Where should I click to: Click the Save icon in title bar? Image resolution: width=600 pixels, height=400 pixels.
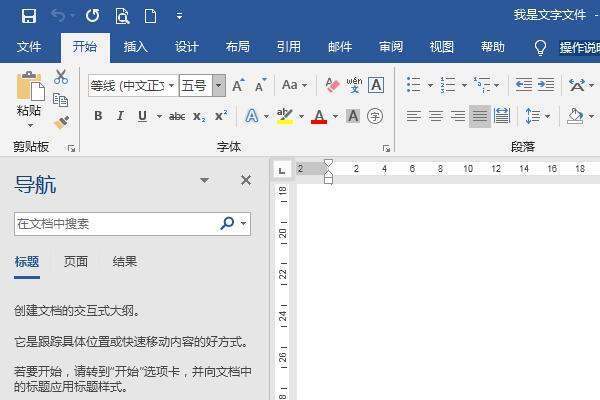point(28,16)
